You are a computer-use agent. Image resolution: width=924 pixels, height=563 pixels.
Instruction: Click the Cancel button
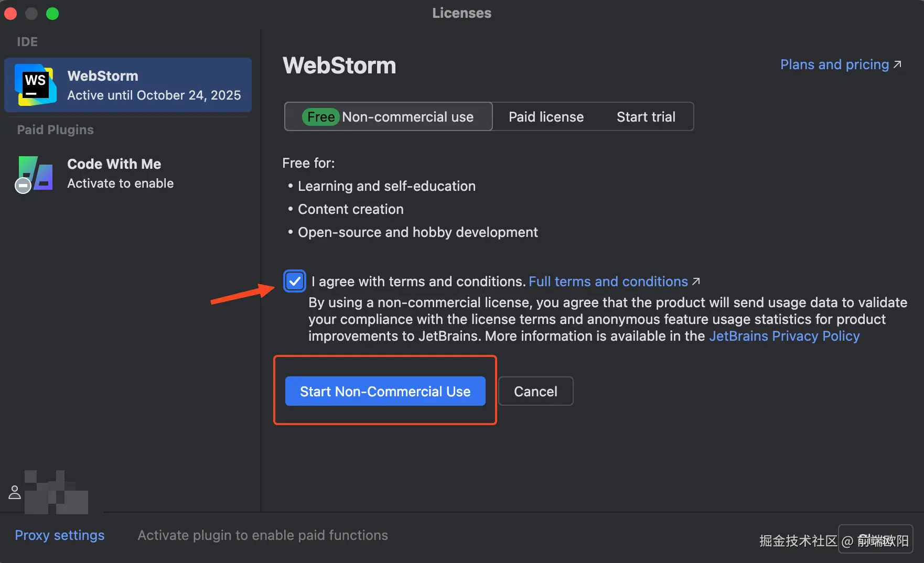point(535,392)
